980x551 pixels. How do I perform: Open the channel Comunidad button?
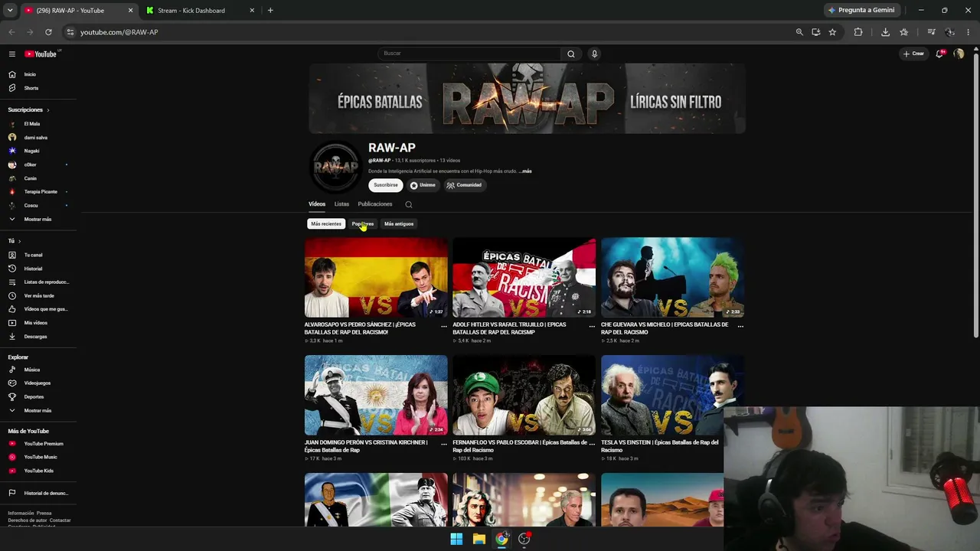pyautogui.click(x=464, y=185)
